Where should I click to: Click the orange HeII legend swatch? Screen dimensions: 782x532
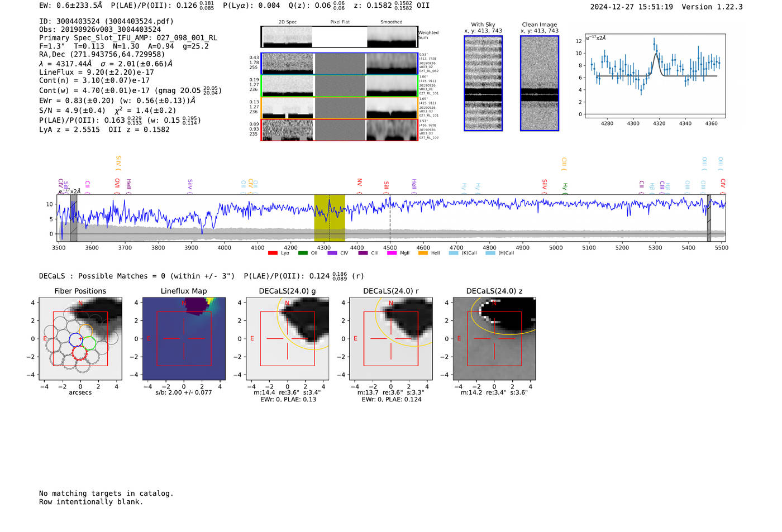point(423,253)
